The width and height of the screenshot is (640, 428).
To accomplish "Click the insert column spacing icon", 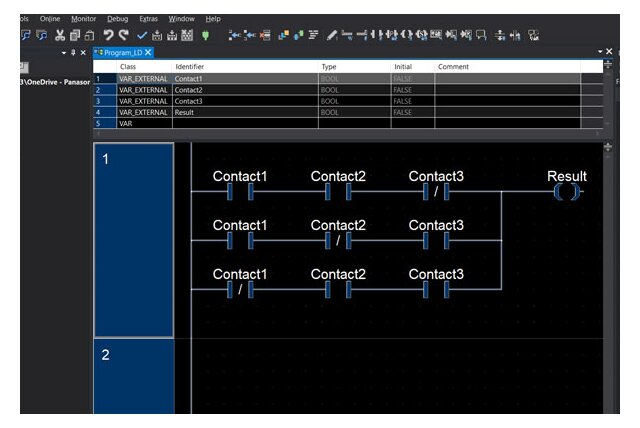I will [x=515, y=36].
